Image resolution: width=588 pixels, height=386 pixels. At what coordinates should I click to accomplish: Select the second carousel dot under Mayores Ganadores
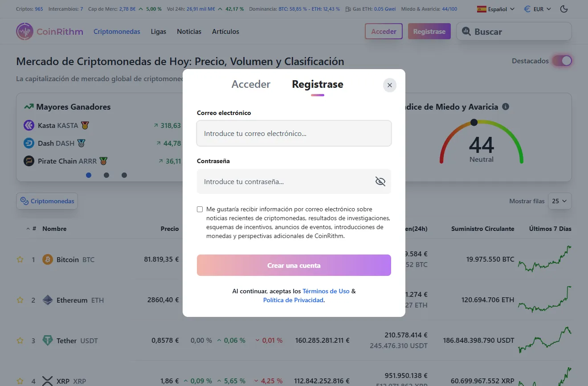(x=106, y=175)
